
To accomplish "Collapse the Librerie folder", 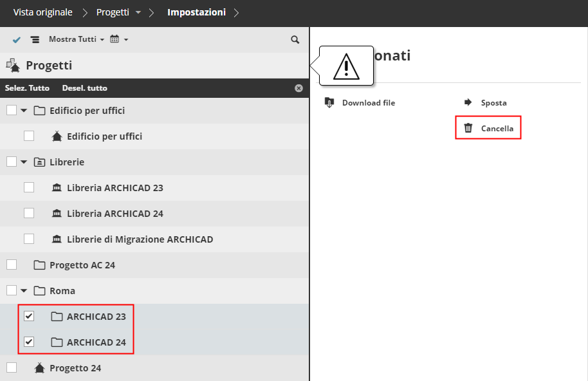I will pos(24,162).
